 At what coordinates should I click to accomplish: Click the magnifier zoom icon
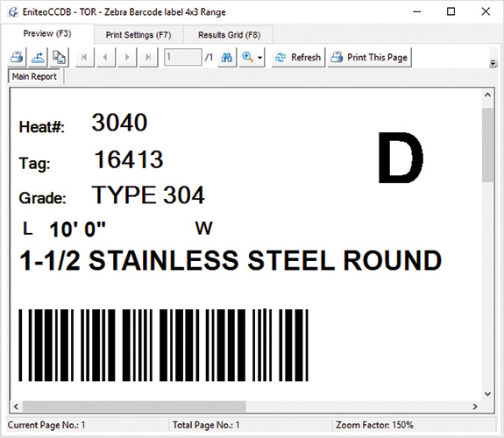click(247, 58)
